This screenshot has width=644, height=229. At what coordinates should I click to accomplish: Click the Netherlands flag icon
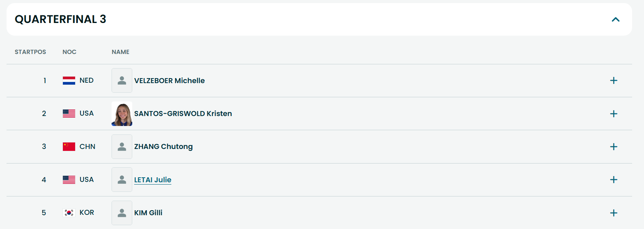69,80
